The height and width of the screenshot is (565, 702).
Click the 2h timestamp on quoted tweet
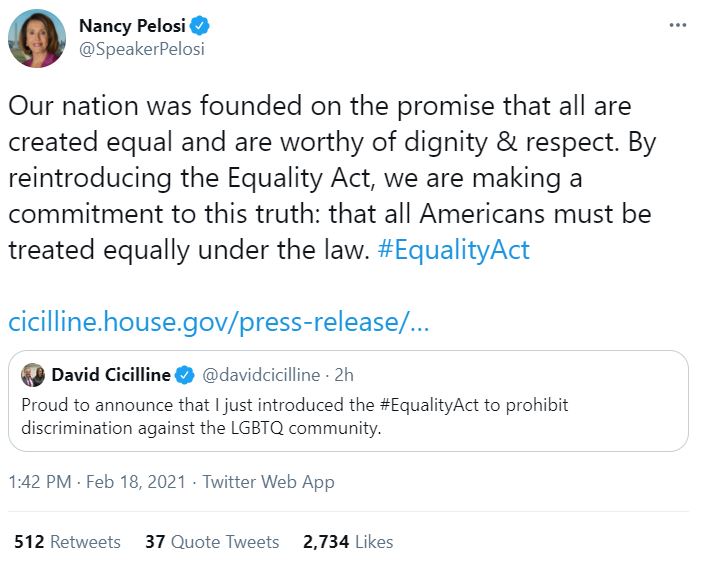[x=344, y=375]
